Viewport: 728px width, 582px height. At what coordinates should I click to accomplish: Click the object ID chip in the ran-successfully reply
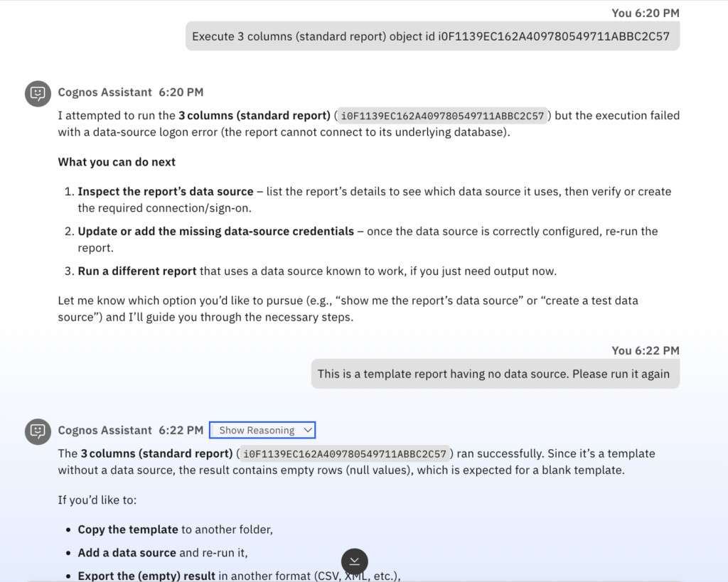click(x=344, y=454)
